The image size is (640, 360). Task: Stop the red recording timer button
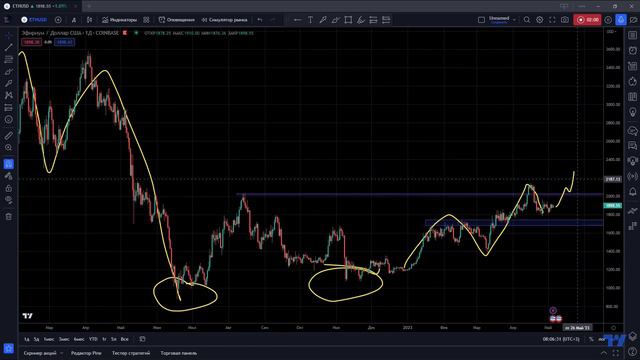[587, 20]
